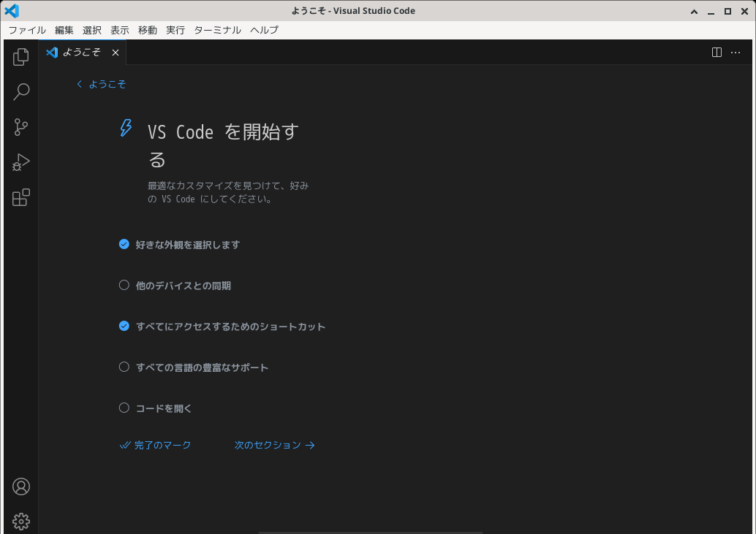Viewport: 756px width, 534px height.
Task: Click the lightning bolt icon beside heading
Action: click(126, 128)
